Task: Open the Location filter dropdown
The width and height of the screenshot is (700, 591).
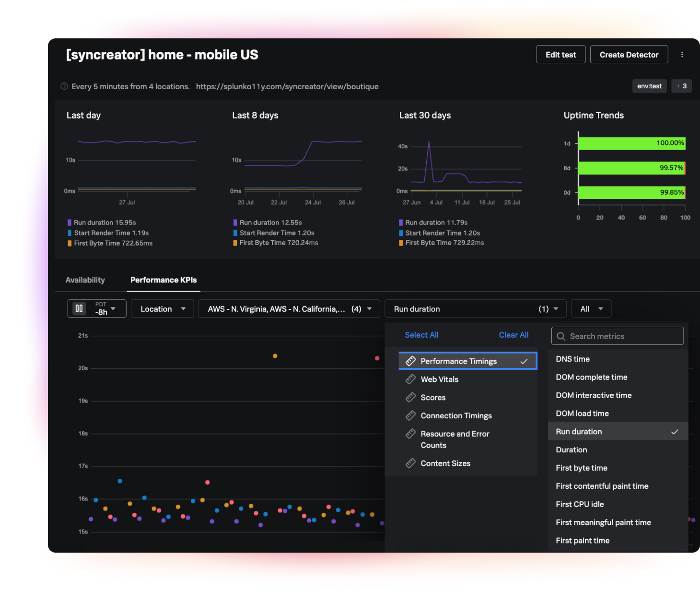Action: [x=162, y=308]
